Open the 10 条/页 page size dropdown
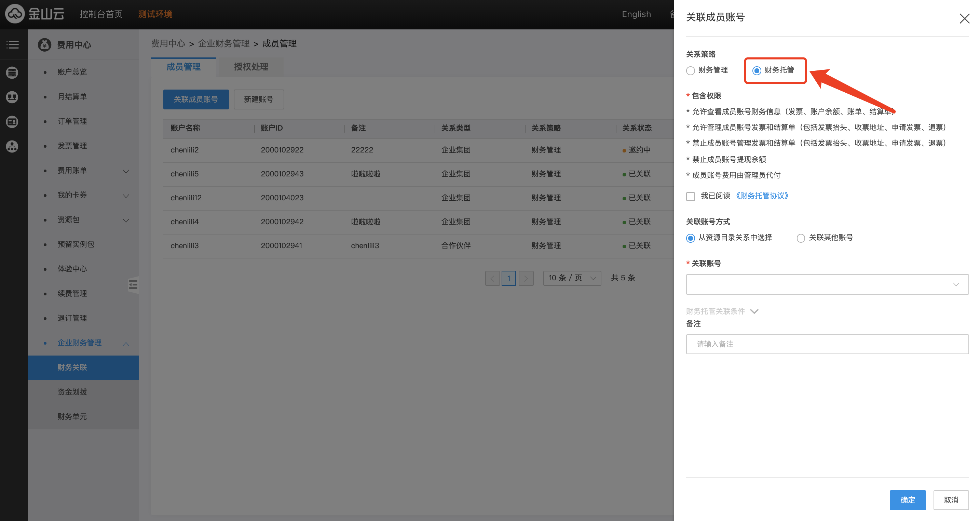The image size is (980, 521). click(572, 278)
